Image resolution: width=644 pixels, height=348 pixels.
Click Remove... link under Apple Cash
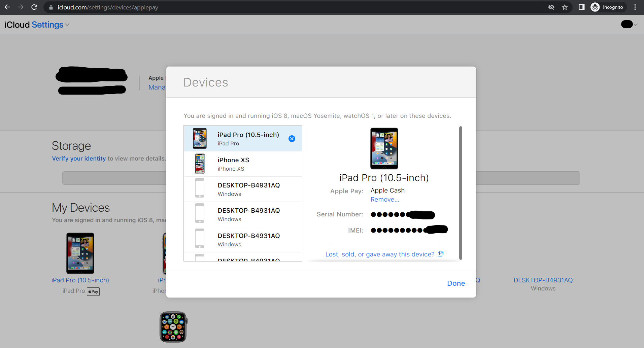pos(385,200)
